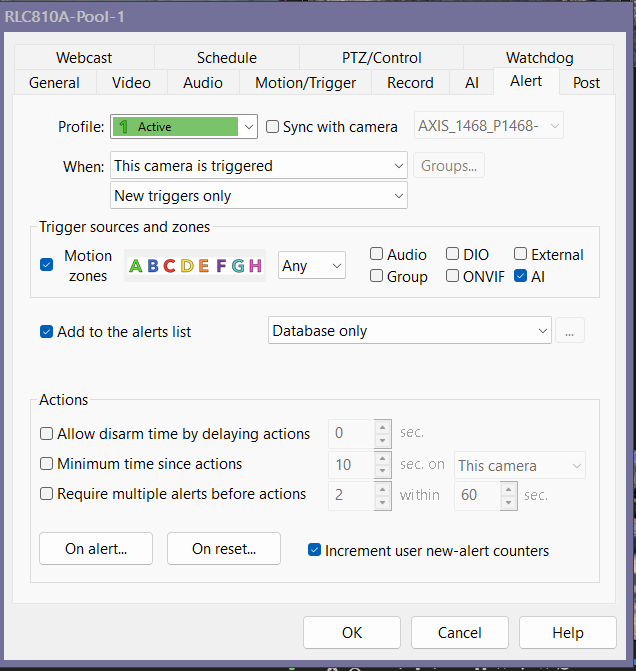The width and height of the screenshot is (636, 671).
Task: Select motion zone C letter icon
Action: [169, 266]
